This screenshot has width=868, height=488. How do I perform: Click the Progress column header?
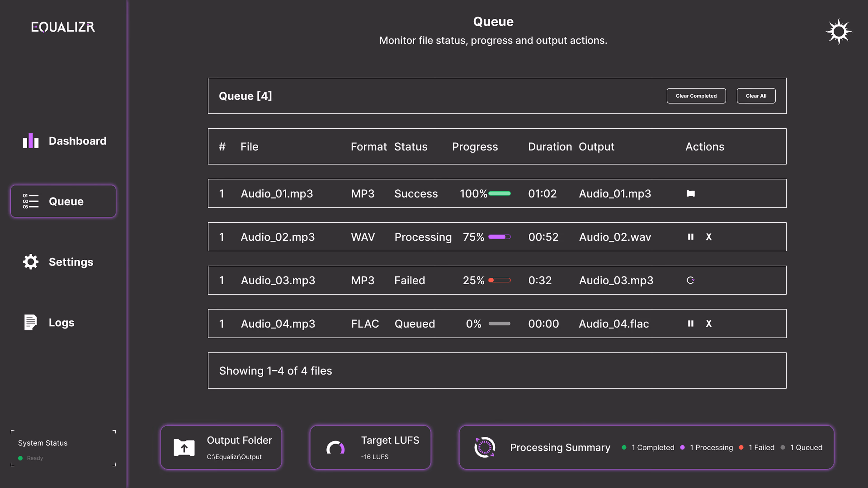[475, 146]
